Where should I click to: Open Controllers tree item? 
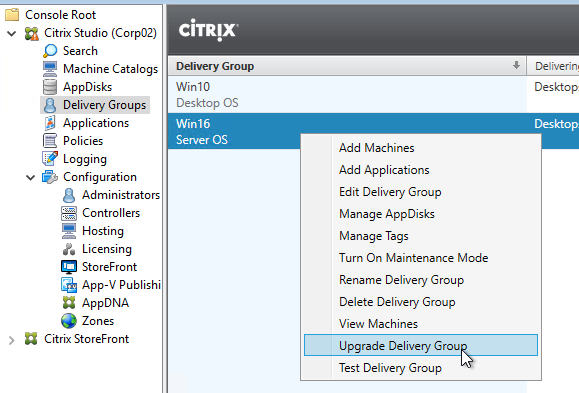pyautogui.click(x=111, y=213)
